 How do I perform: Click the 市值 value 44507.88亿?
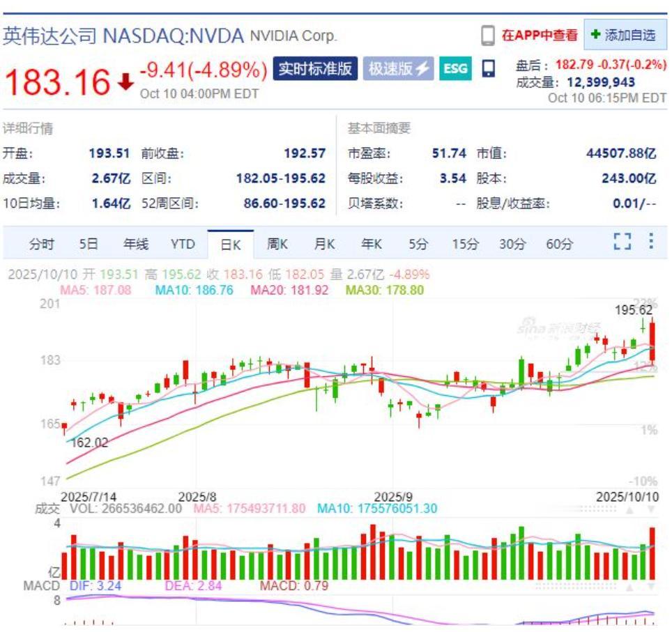tap(621, 153)
